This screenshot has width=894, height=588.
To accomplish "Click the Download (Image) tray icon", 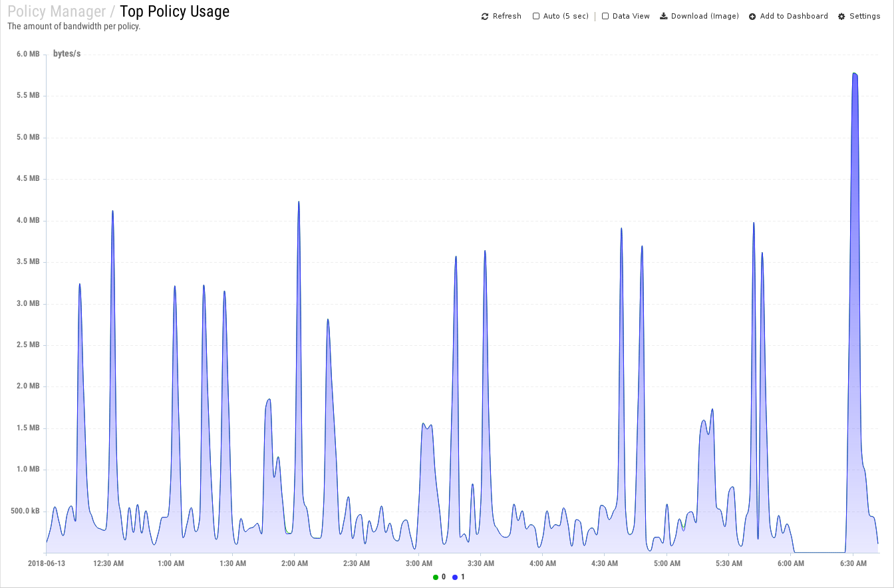I will click(663, 16).
